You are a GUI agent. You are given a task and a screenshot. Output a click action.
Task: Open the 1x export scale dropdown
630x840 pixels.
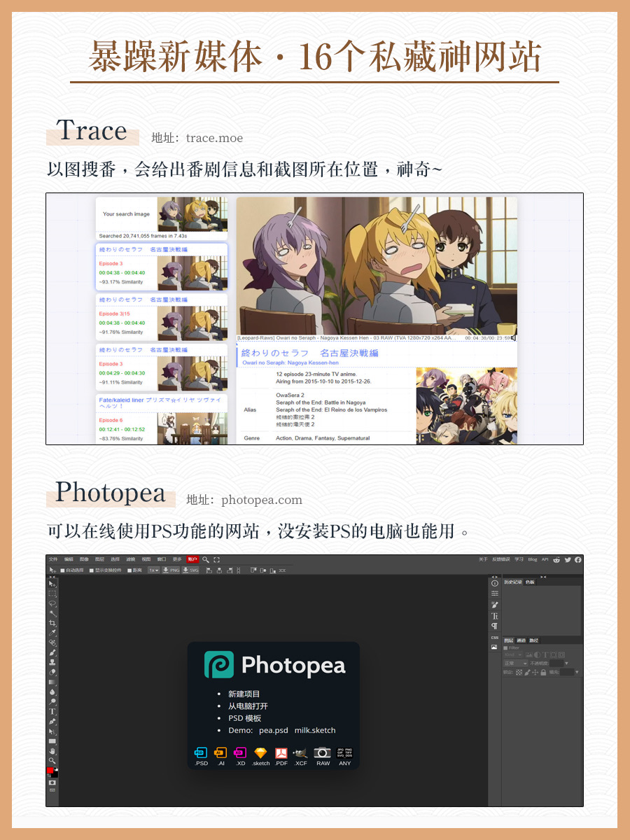pyautogui.click(x=153, y=570)
